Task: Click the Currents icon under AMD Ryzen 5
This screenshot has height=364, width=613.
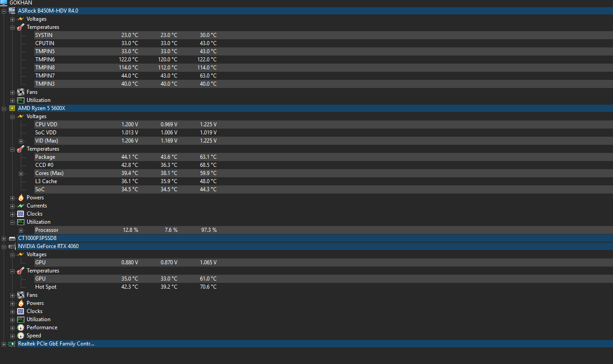Action: tap(21, 206)
